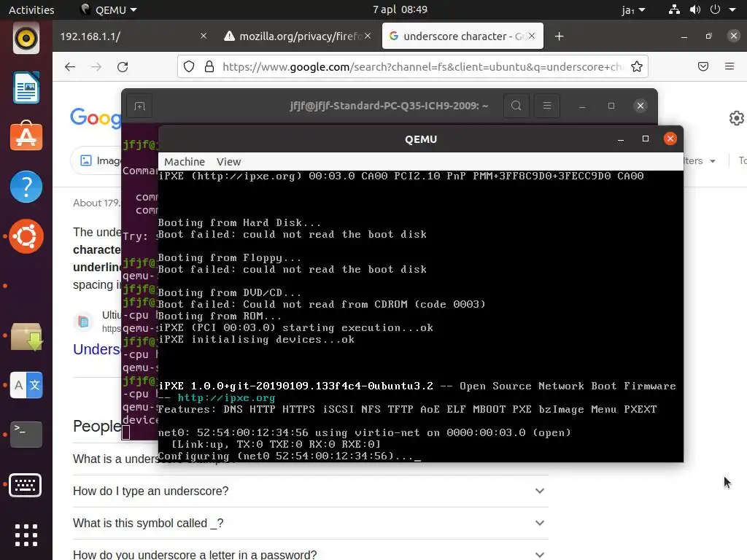This screenshot has width=747, height=560.
Task: Open the keyboard layout dropdown in the top bar
Action: (x=634, y=9)
